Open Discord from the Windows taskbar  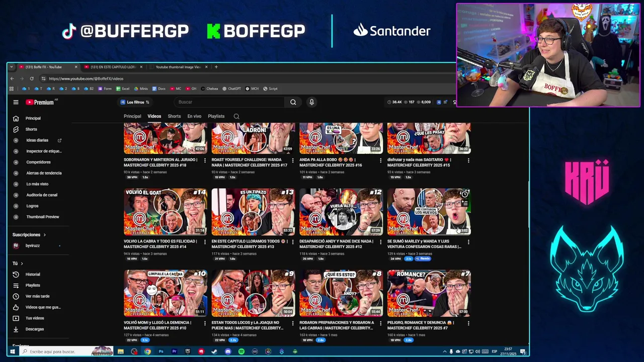[x=228, y=351]
